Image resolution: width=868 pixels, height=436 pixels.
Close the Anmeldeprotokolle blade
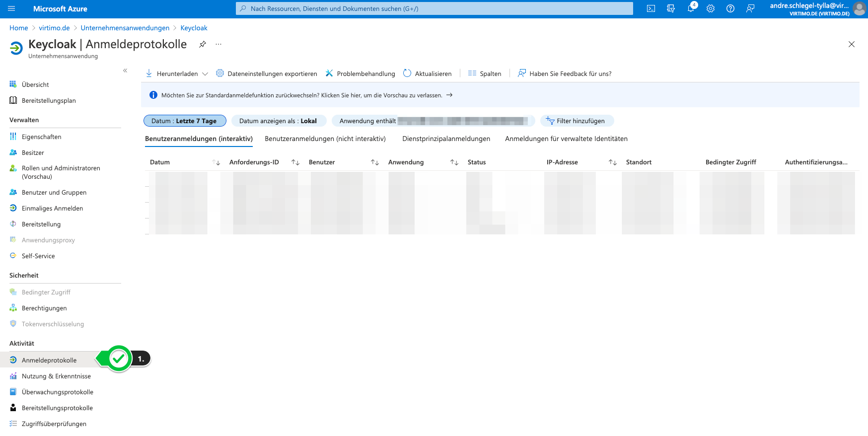click(x=852, y=44)
